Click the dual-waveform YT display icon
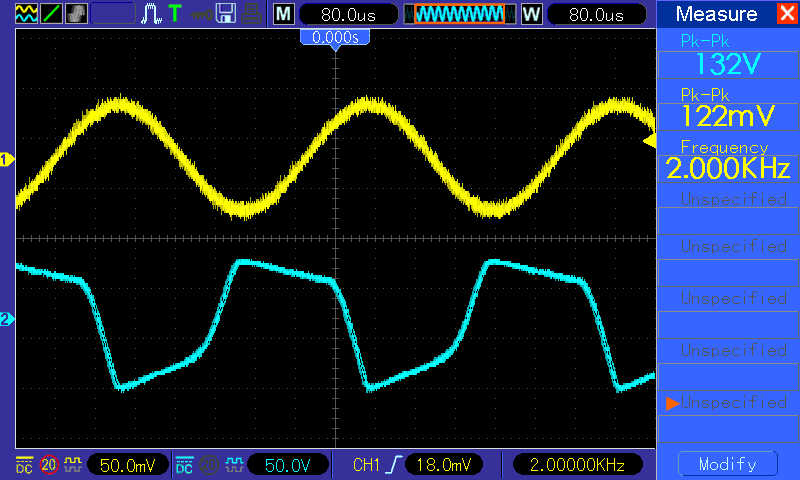Screen dimensions: 800x480 26,14
